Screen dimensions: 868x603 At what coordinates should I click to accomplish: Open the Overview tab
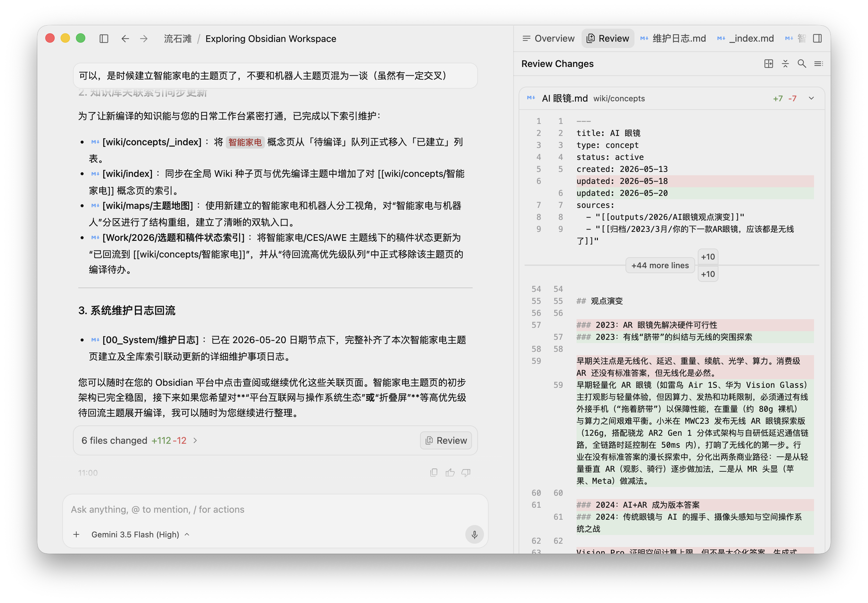tap(549, 39)
